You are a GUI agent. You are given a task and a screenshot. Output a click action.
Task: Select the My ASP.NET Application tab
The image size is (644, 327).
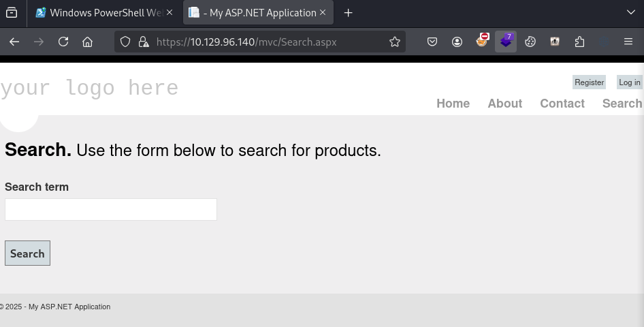[258, 13]
